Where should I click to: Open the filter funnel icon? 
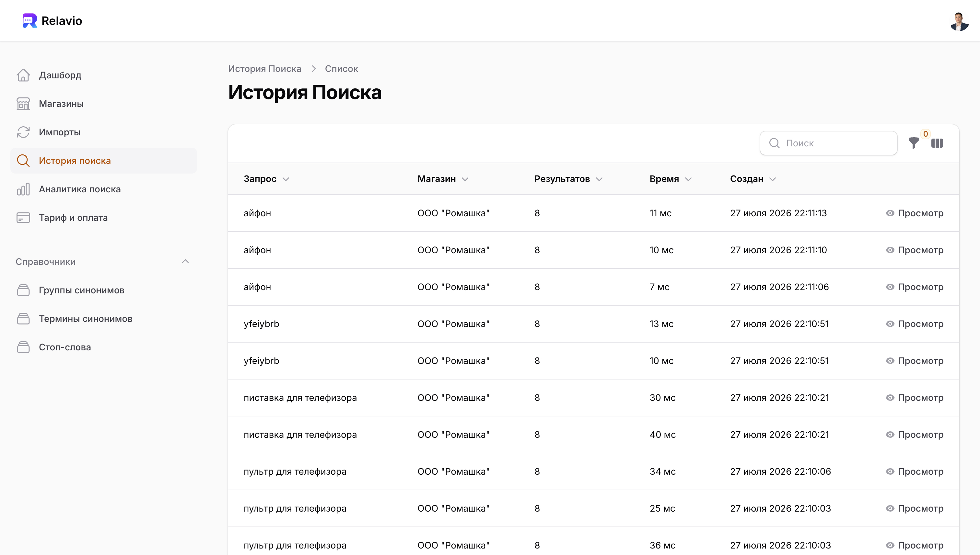914,143
